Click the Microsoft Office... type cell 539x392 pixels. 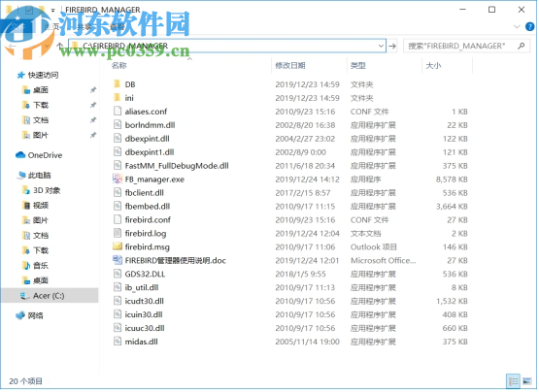click(x=384, y=260)
